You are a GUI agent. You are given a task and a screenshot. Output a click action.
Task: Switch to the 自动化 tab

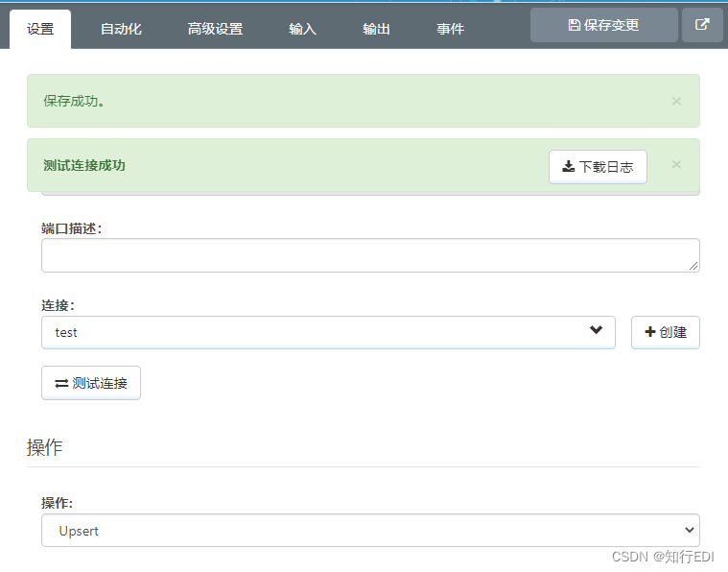tap(121, 29)
